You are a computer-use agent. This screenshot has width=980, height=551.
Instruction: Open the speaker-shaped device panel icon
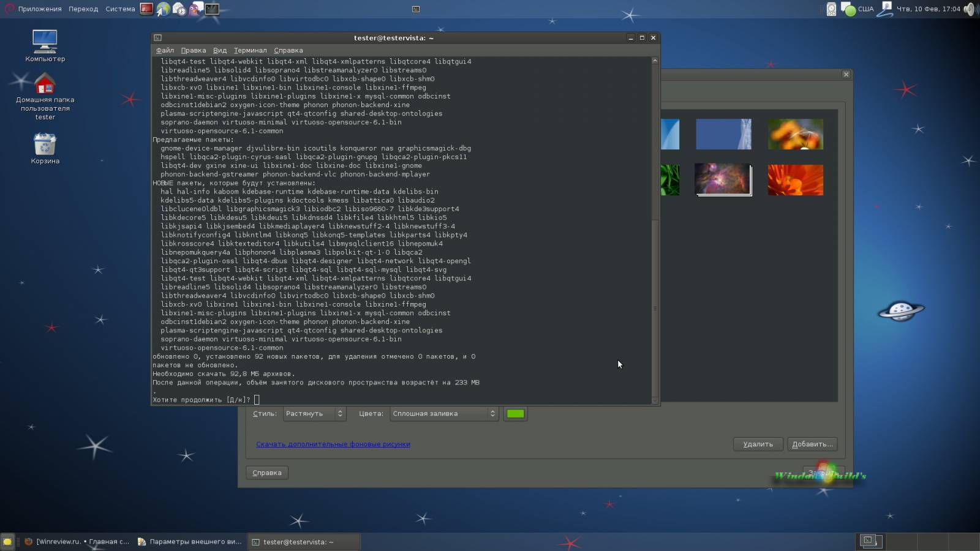pyautogui.click(x=831, y=9)
